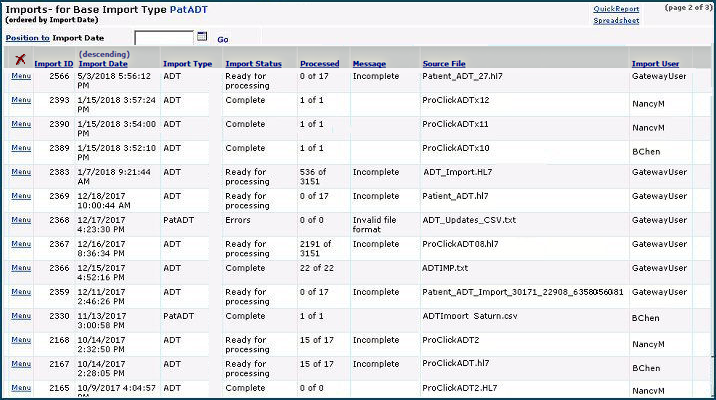
Task: Sort by Import User column header
Action: point(655,64)
